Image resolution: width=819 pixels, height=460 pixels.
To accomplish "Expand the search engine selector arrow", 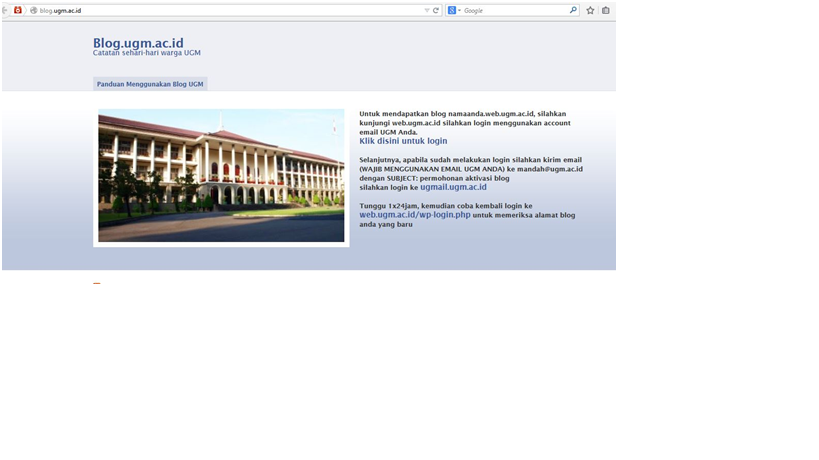I will (460, 11).
